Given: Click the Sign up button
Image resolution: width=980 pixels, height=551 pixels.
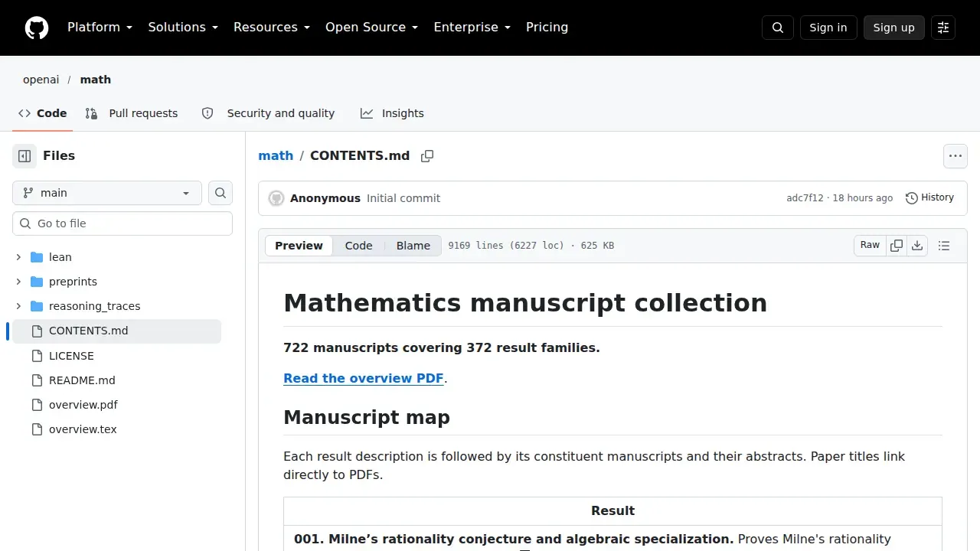Looking at the screenshot, I should point(894,28).
